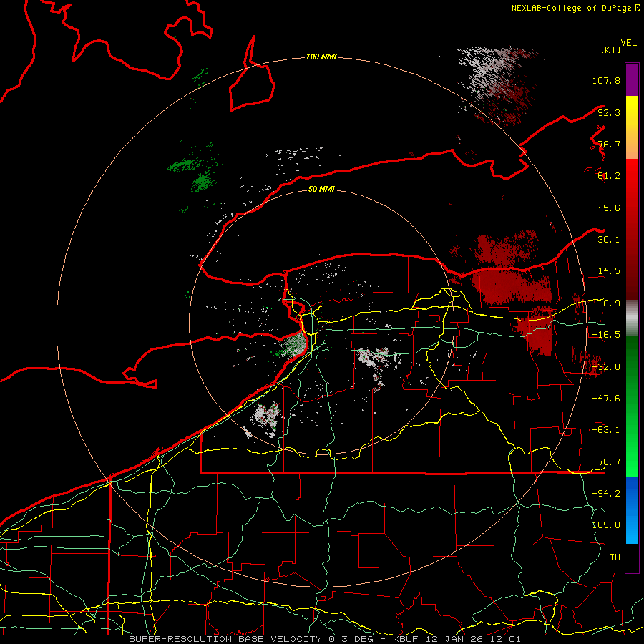Select the 76.7 legend value

(609, 144)
